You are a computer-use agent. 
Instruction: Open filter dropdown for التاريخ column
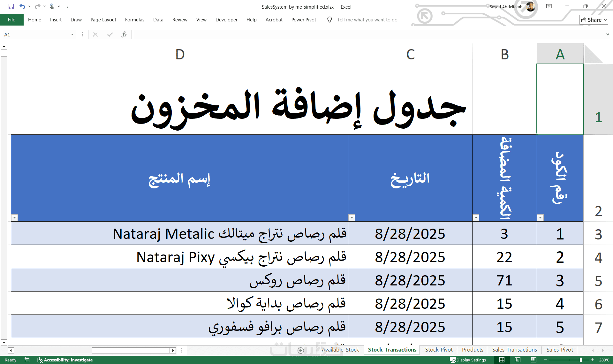(x=352, y=218)
